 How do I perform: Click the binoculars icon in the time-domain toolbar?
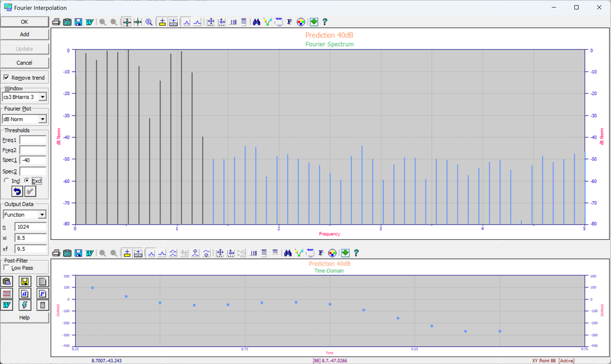coord(288,253)
